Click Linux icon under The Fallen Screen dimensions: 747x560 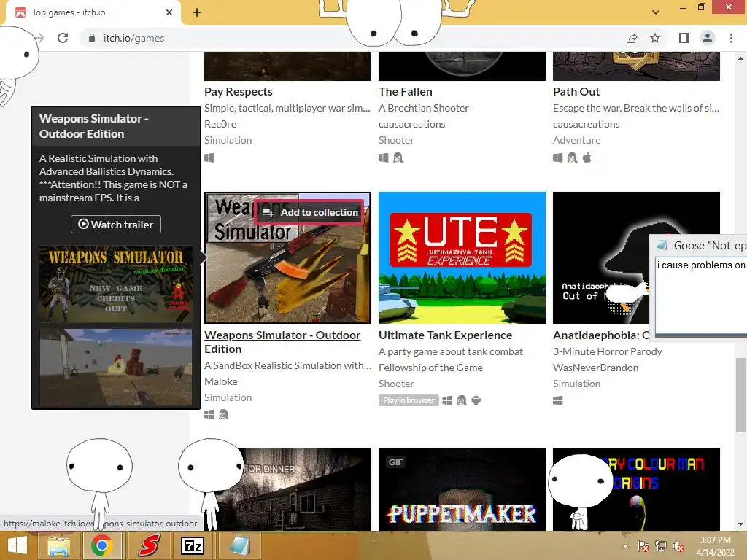tap(398, 157)
